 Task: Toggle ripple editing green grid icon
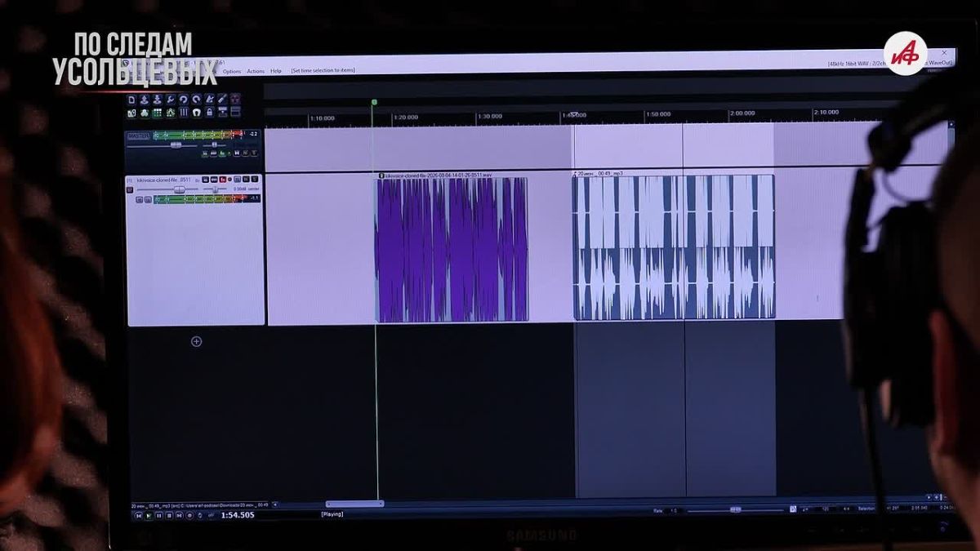[x=158, y=113]
